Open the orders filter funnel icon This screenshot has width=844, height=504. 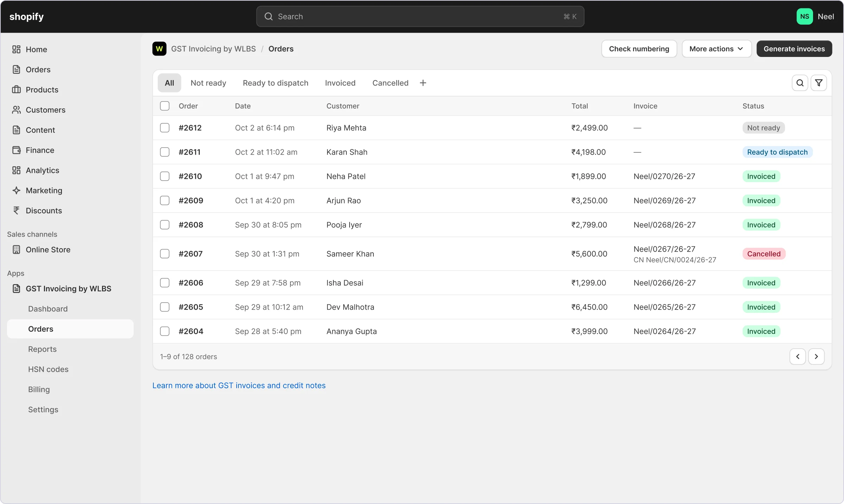[x=819, y=83]
